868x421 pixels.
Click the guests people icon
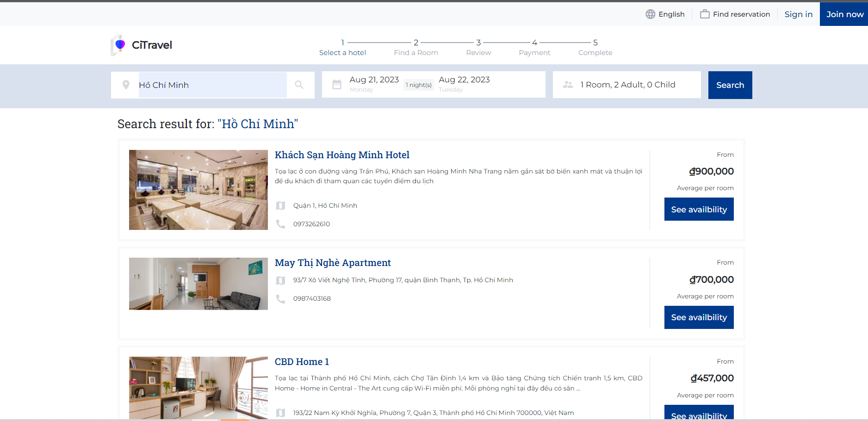click(x=568, y=85)
